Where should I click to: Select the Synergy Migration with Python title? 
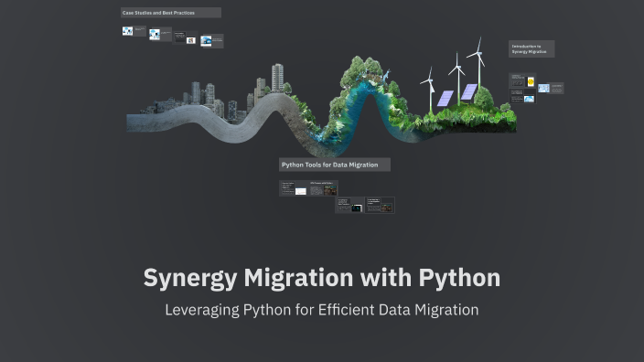coord(322,278)
